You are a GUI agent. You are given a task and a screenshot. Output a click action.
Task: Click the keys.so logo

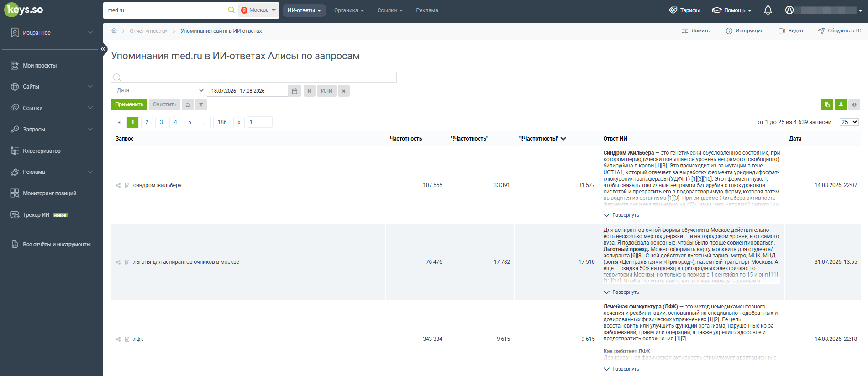[24, 10]
